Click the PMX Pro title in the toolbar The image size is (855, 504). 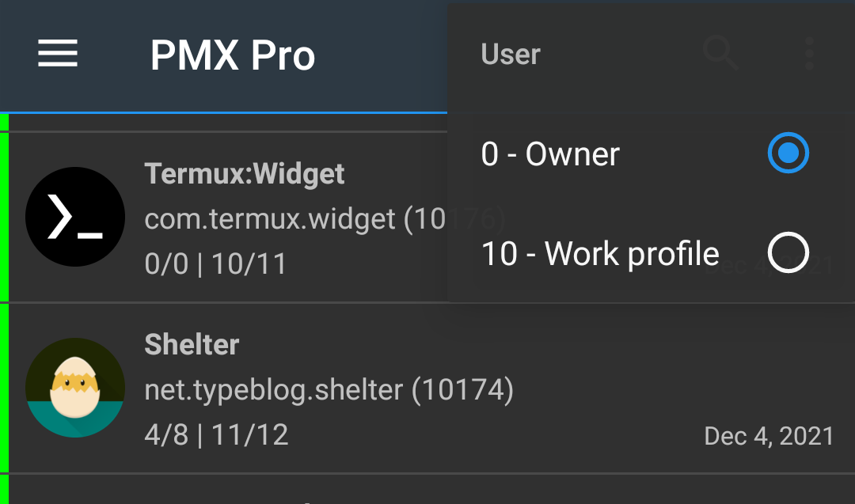point(233,54)
